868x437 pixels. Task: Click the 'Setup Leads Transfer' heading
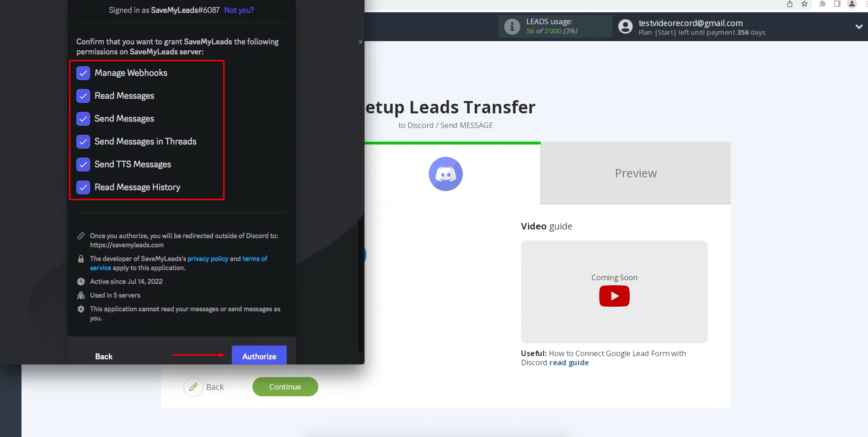450,107
